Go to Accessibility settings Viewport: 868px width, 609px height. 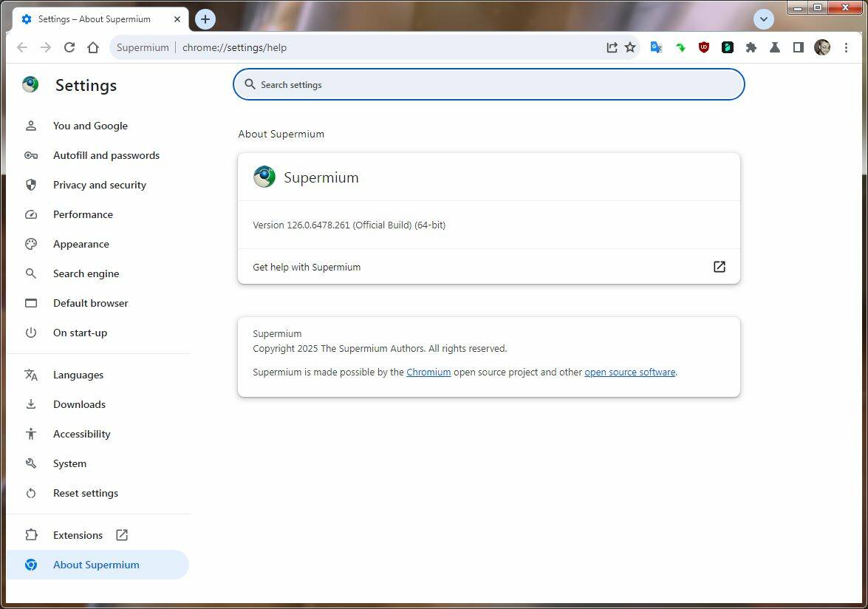pyautogui.click(x=98, y=434)
